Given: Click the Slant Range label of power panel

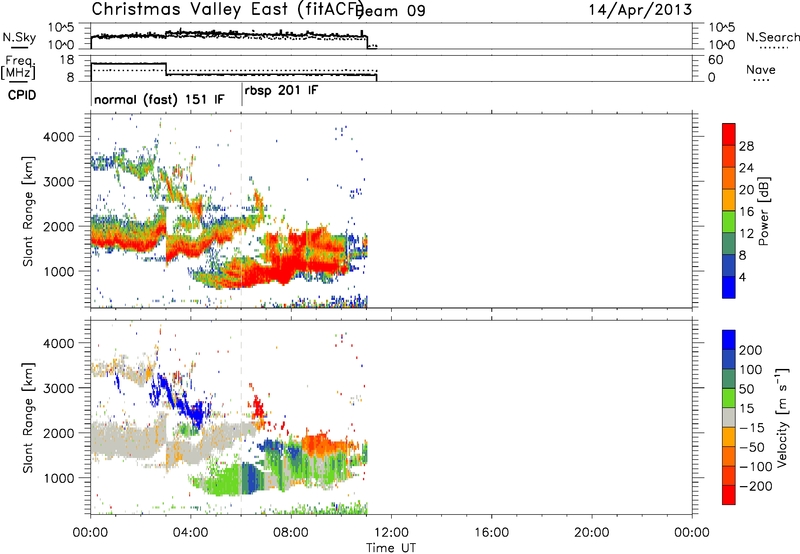Looking at the screenshot, I should pyautogui.click(x=28, y=212).
